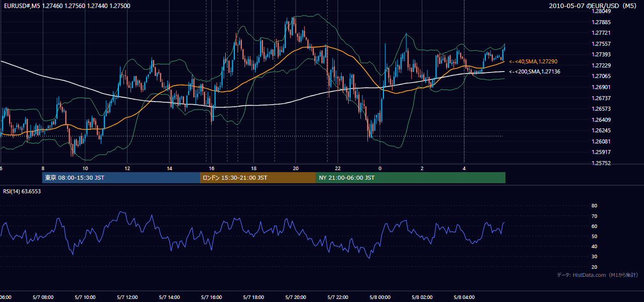
Task: Click hour 2 on the chart hour axis
Action: (x=422, y=168)
